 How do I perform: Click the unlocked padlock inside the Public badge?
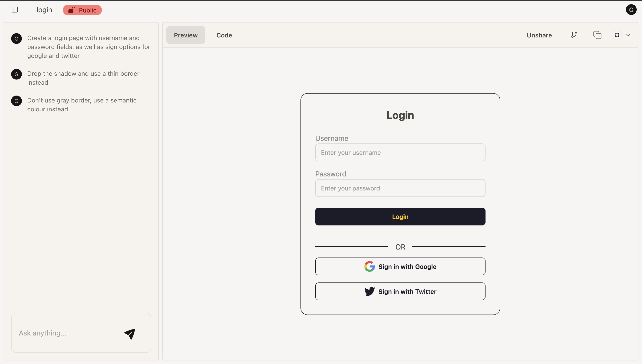[71, 10]
